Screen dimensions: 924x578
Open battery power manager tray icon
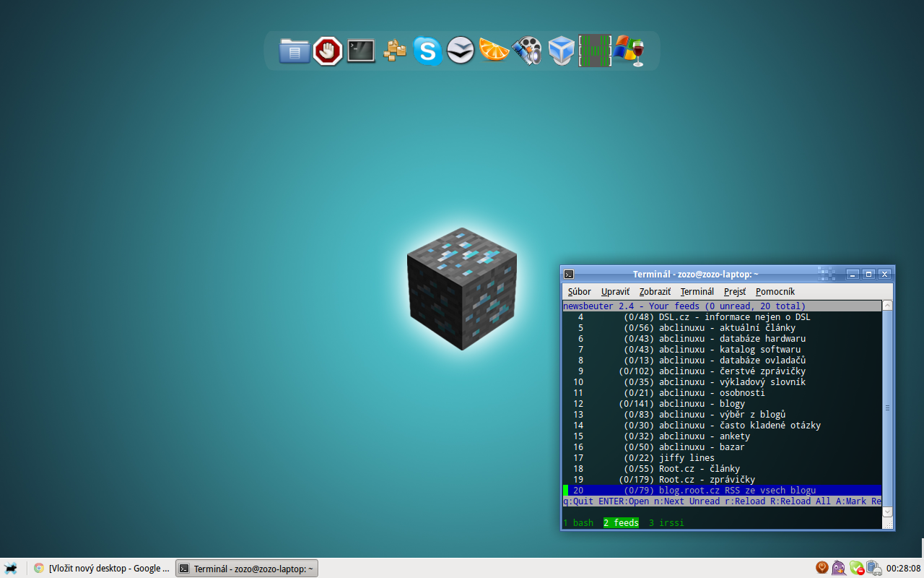[x=873, y=569]
